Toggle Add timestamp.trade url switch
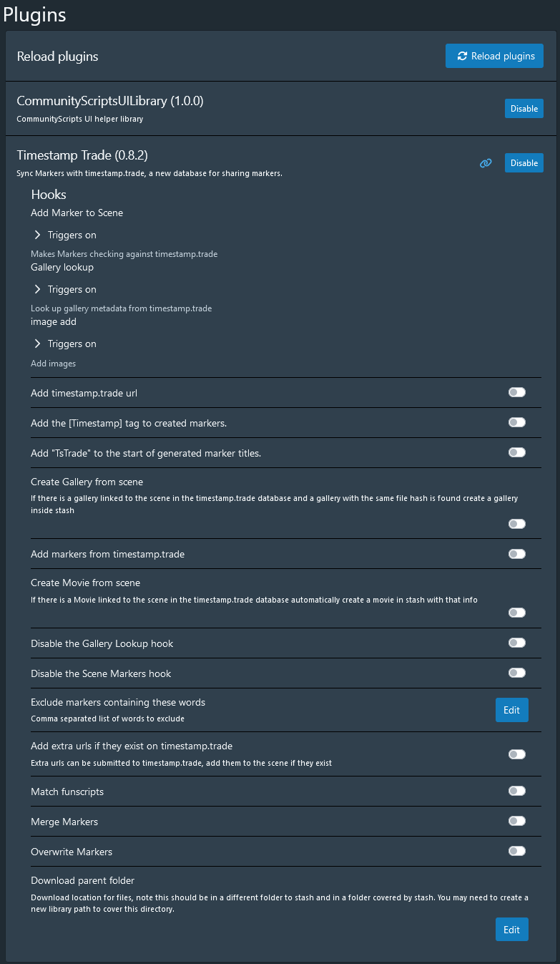560x964 pixels. [517, 392]
